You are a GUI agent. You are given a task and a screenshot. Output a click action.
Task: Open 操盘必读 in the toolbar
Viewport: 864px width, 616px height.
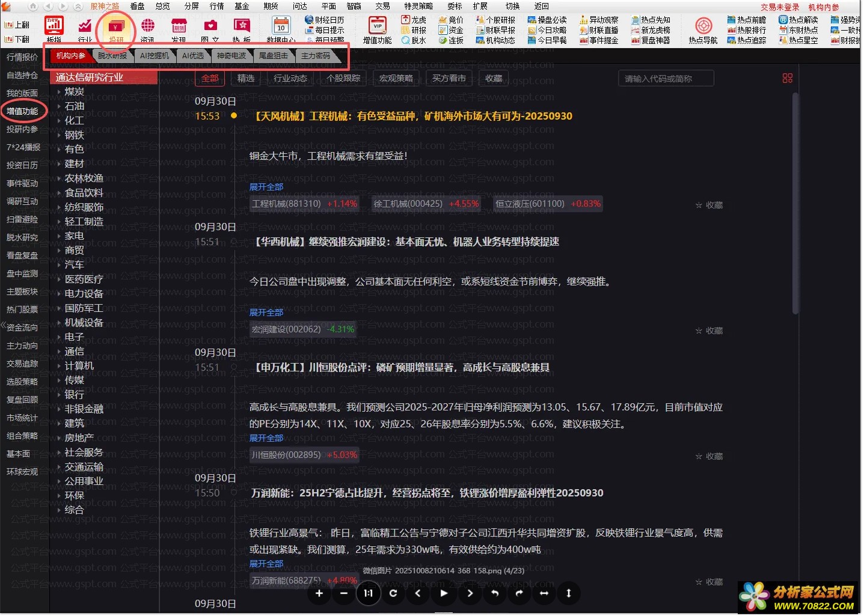[x=547, y=20]
